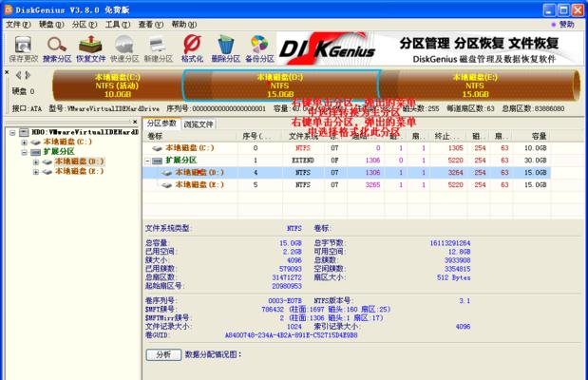Screen dimensions: 588x380
Task: Select HD0:VMwareVirtualIDEHardD tree item
Action: point(85,132)
